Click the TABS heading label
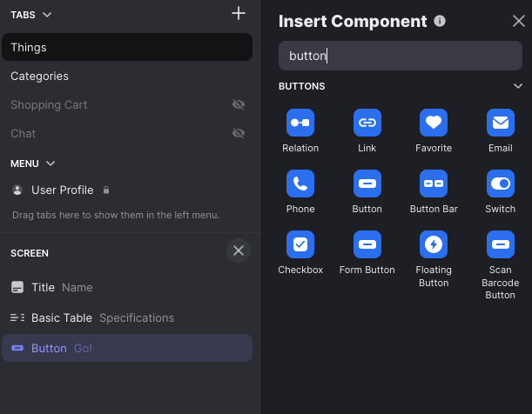 click(23, 15)
